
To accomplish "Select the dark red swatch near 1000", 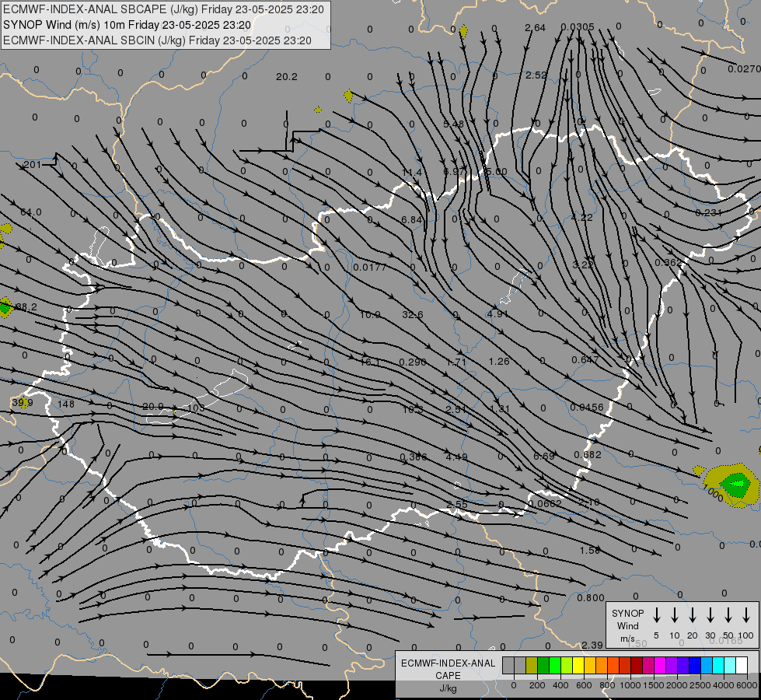I will click(637, 666).
